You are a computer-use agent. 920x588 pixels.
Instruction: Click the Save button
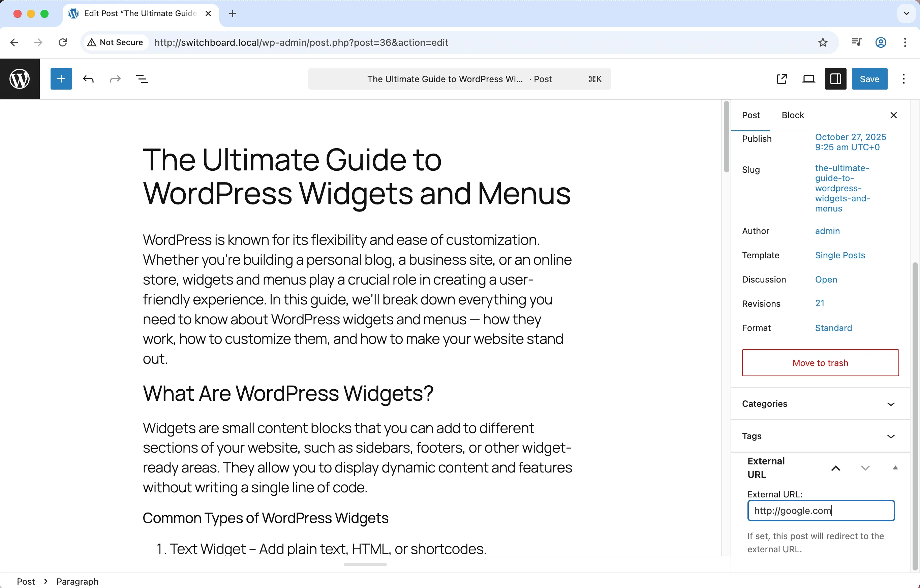pos(869,79)
